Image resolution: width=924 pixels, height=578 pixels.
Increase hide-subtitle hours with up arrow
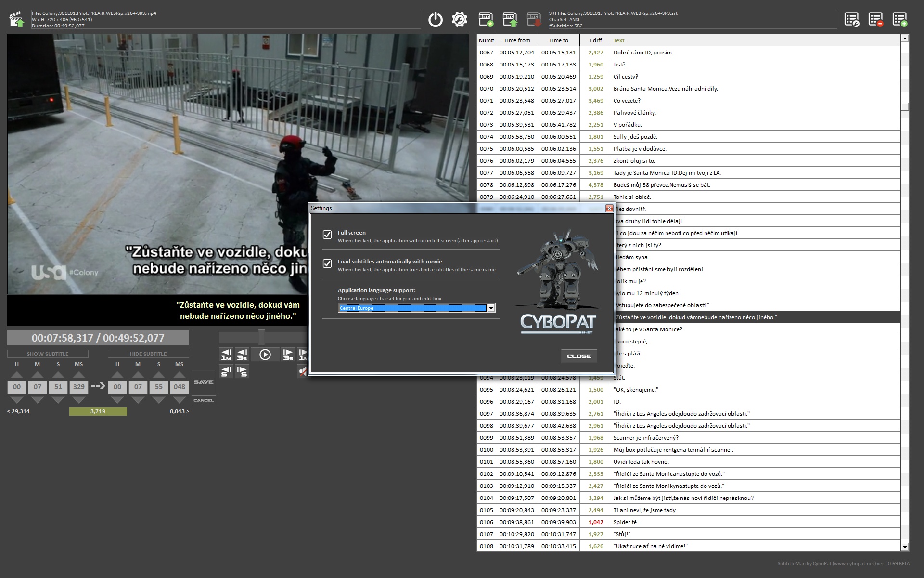point(117,375)
